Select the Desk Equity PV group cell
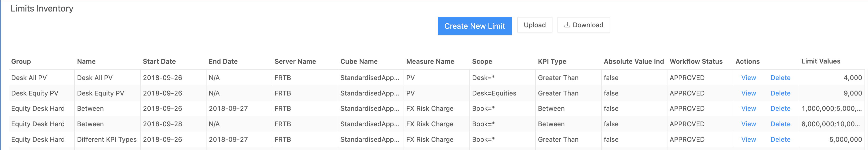868x150 pixels. pyautogui.click(x=41, y=93)
